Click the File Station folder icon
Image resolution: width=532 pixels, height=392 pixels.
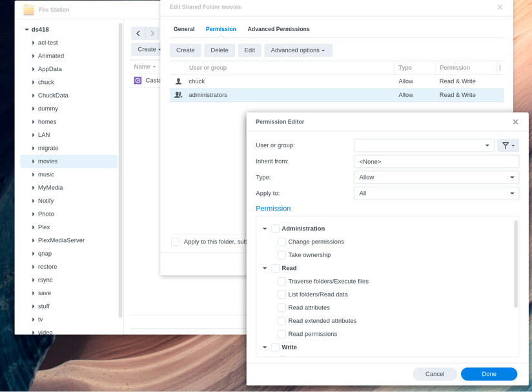click(28, 10)
